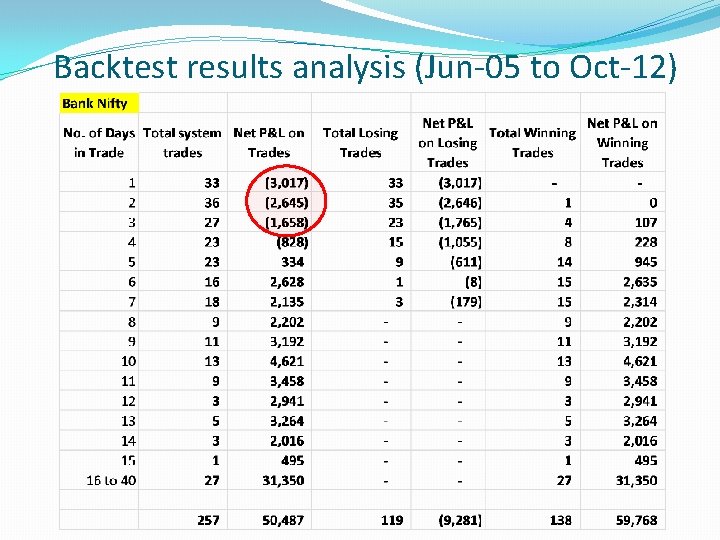This screenshot has height=540, width=720.
Task: Select the "334" net P&L cell in day 5 row
Action: coord(292,262)
